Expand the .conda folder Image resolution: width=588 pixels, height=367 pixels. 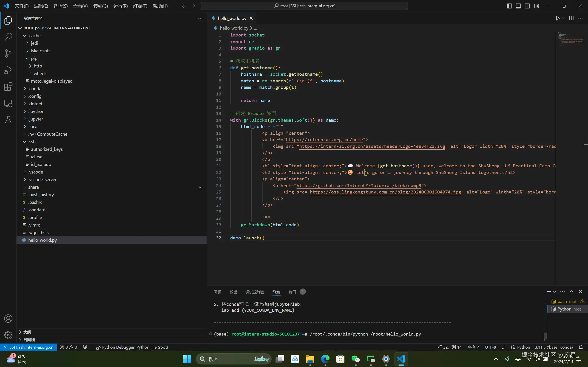point(35,89)
